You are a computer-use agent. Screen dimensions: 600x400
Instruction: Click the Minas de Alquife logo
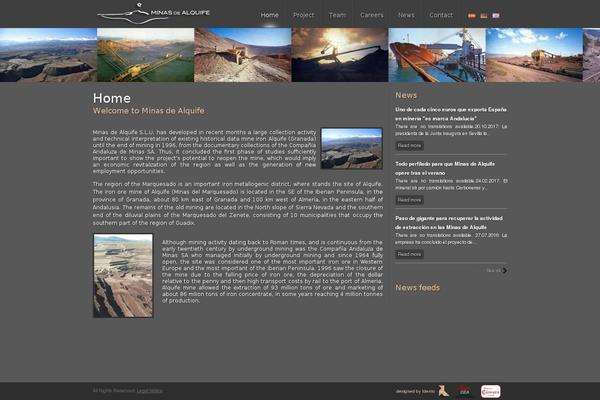(153, 13)
